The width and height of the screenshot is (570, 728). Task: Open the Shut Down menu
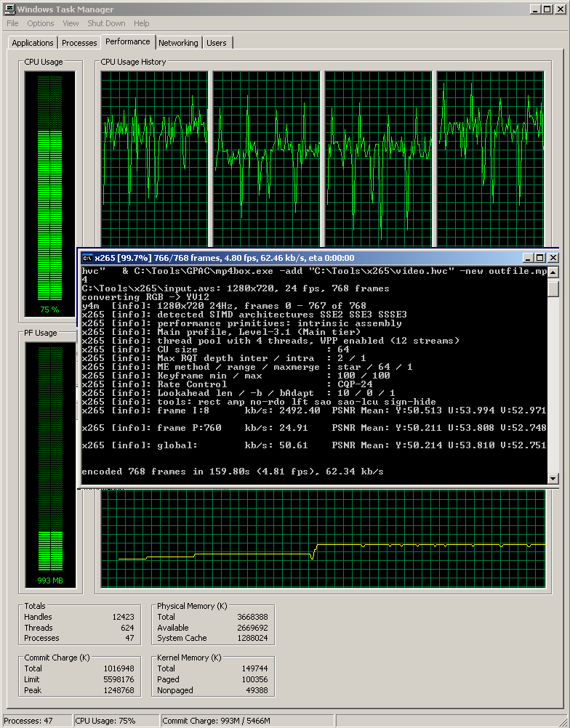(106, 23)
